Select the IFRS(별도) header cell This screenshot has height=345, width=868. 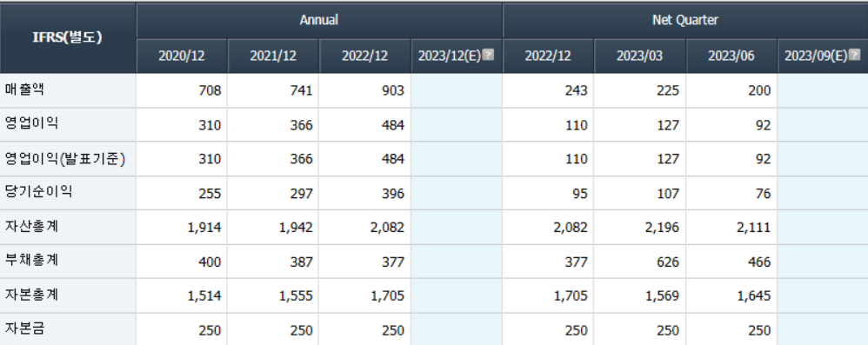[x=68, y=37]
